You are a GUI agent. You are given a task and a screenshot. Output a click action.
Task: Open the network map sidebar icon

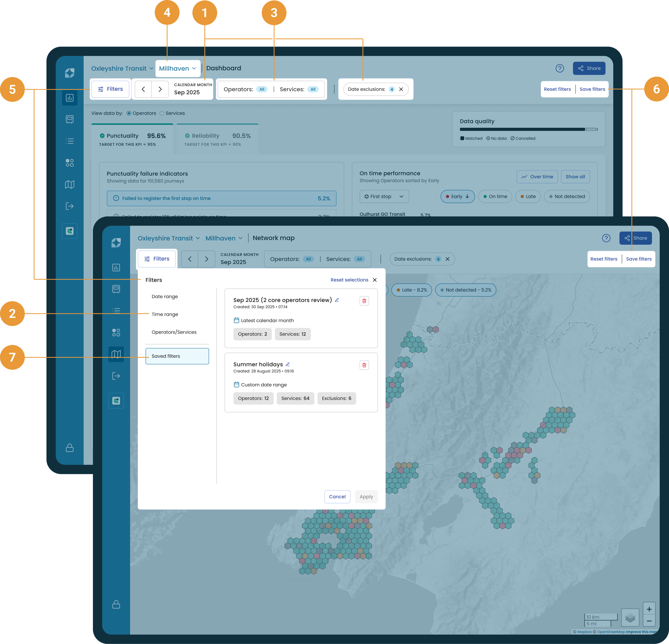tap(116, 354)
